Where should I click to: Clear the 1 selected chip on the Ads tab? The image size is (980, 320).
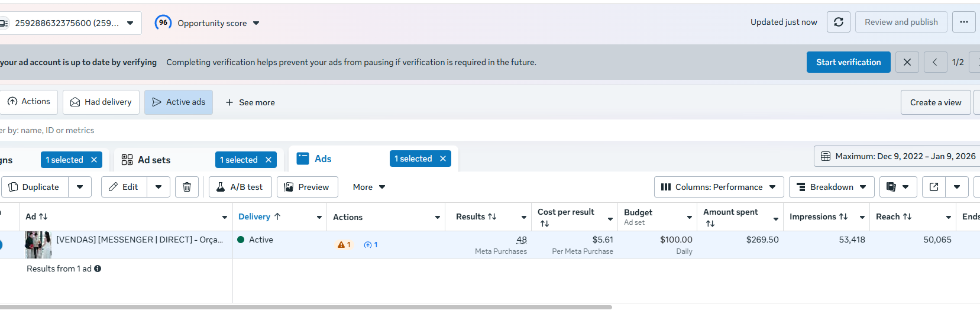point(443,159)
